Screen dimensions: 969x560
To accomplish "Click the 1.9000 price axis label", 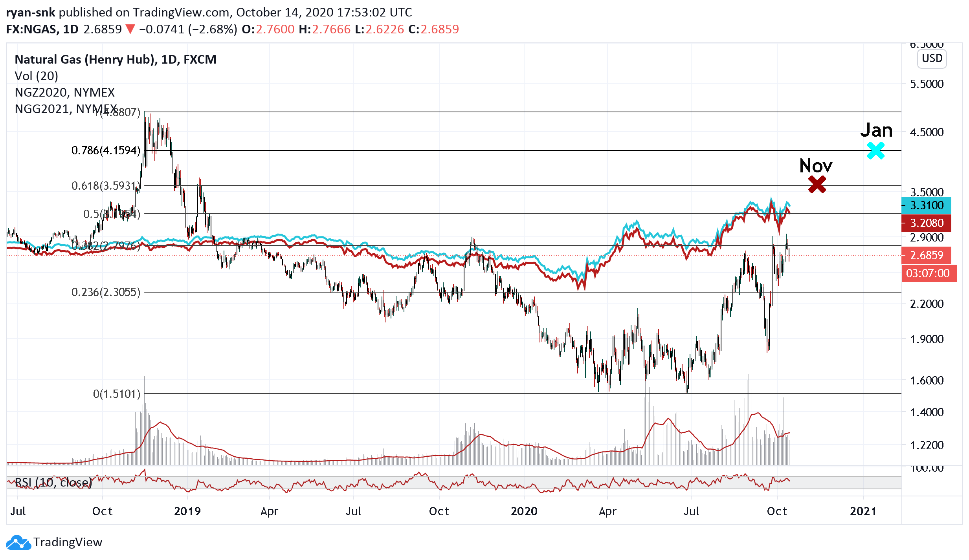I will click(927, 339).
